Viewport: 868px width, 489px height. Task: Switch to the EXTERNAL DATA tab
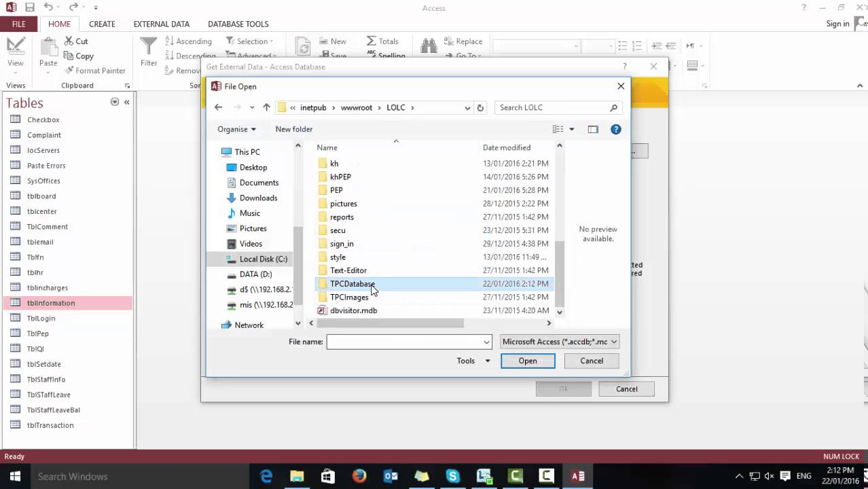162,24
